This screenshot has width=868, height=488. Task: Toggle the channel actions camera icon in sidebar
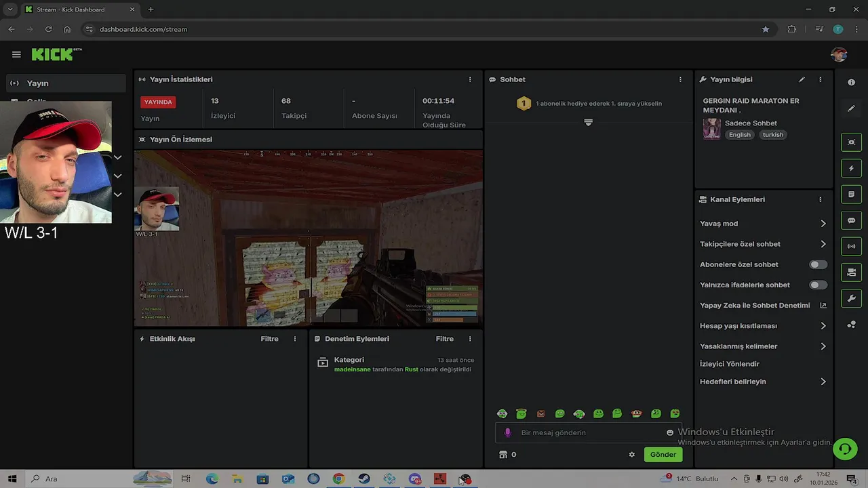click(x=851, y=272)
